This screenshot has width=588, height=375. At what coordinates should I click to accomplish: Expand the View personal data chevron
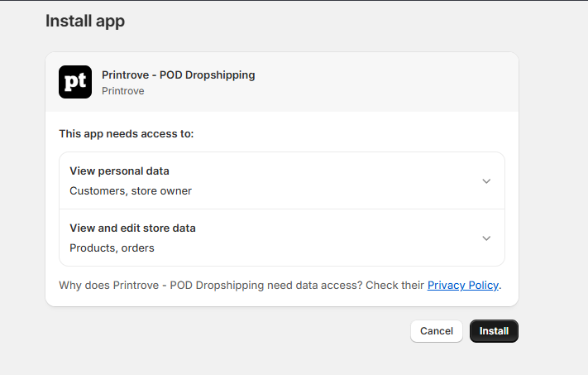[486, 181]
